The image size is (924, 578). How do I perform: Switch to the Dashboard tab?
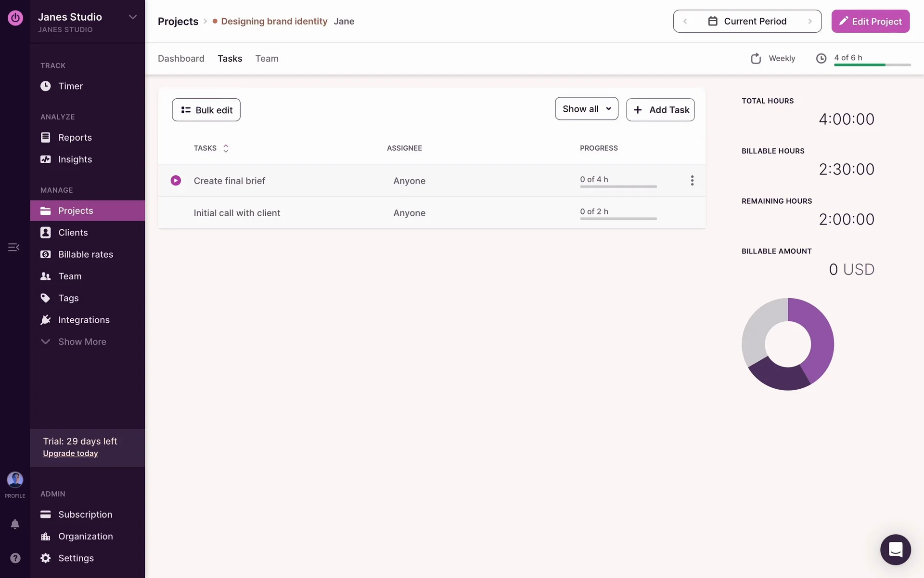181,58
